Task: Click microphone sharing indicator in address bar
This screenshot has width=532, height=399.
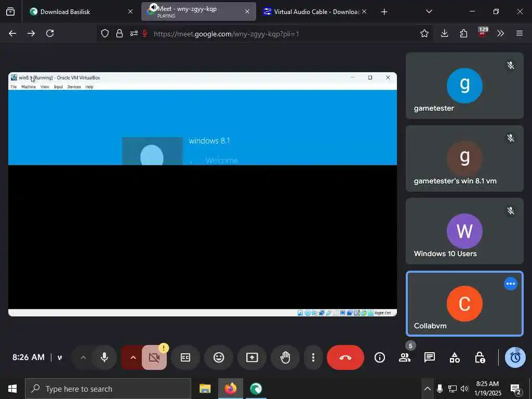Action: (x=145, y=33)
